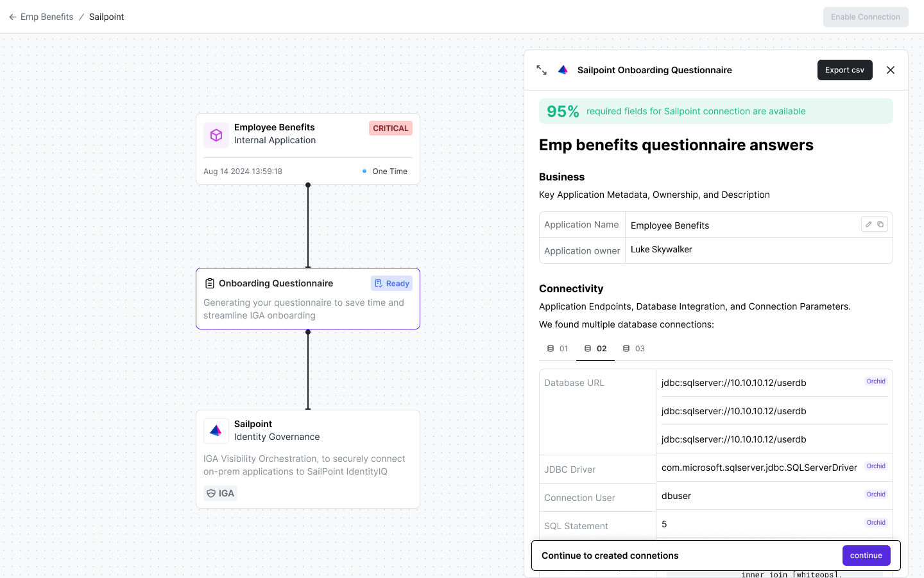
Task: Click the Sailpoint Identity Governance node logo
Action: [x=216, y=431]
